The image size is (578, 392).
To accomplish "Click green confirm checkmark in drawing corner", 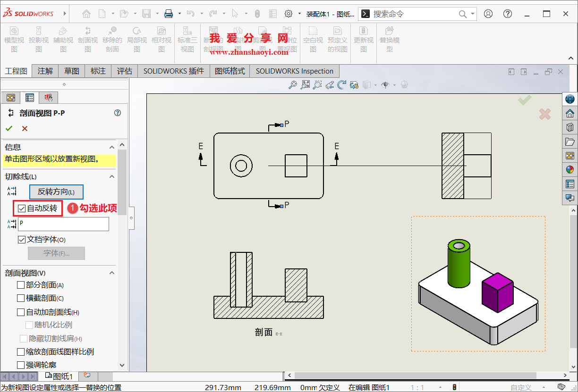I will 524,100.
